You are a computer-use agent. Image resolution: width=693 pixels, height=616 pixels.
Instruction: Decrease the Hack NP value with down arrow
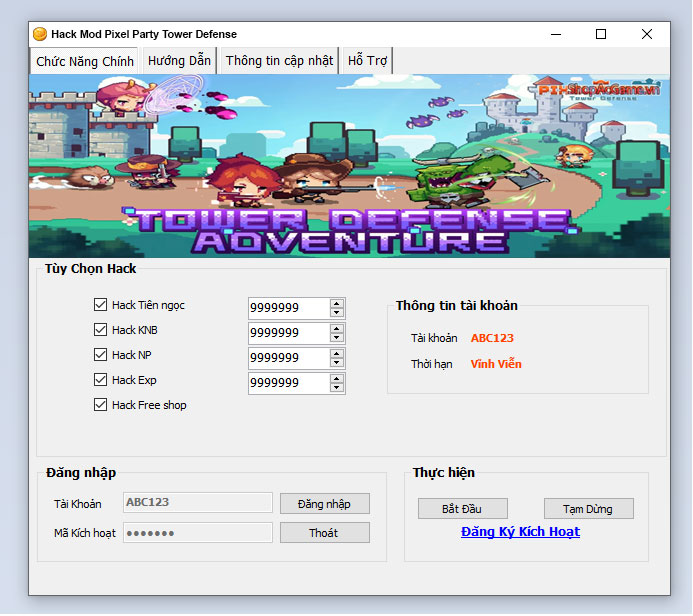[337, 362]
